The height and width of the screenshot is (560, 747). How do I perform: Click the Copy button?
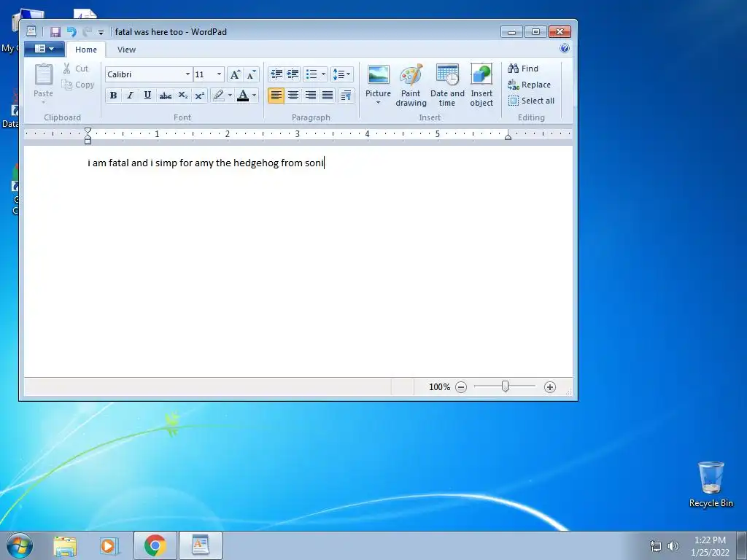(78, 85)
